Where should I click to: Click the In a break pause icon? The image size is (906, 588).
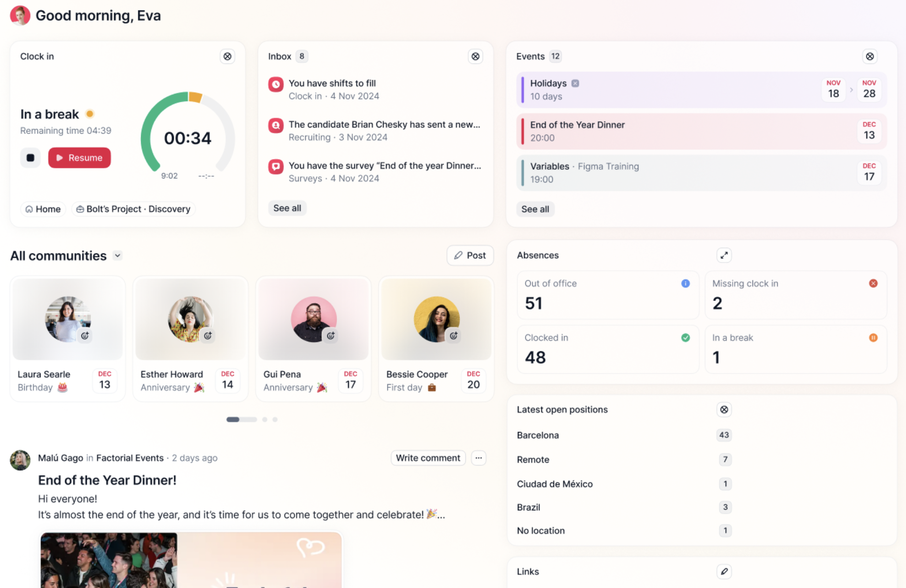click(873, 338)
